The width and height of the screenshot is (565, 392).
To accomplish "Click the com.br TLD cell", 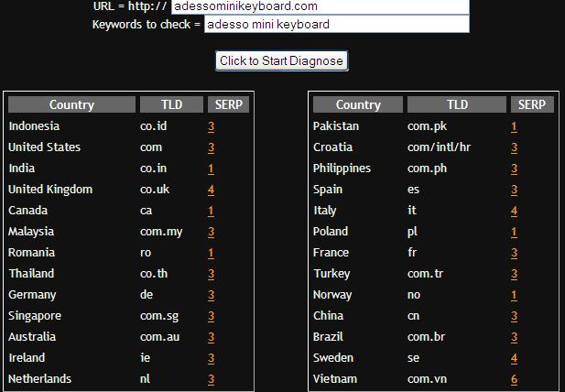I will point(427,337).
